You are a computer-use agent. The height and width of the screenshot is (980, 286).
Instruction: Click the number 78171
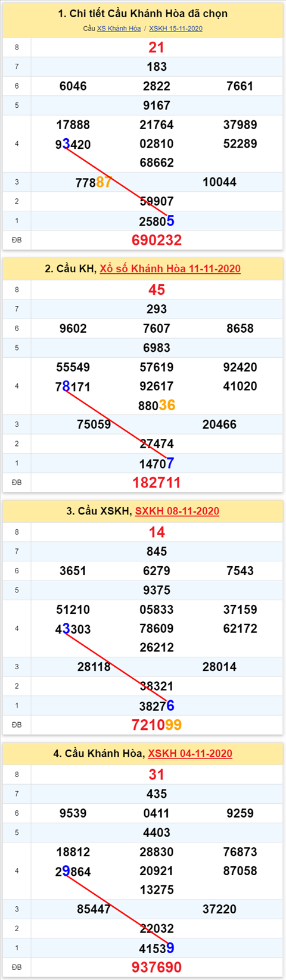click(x=73, y=386)
